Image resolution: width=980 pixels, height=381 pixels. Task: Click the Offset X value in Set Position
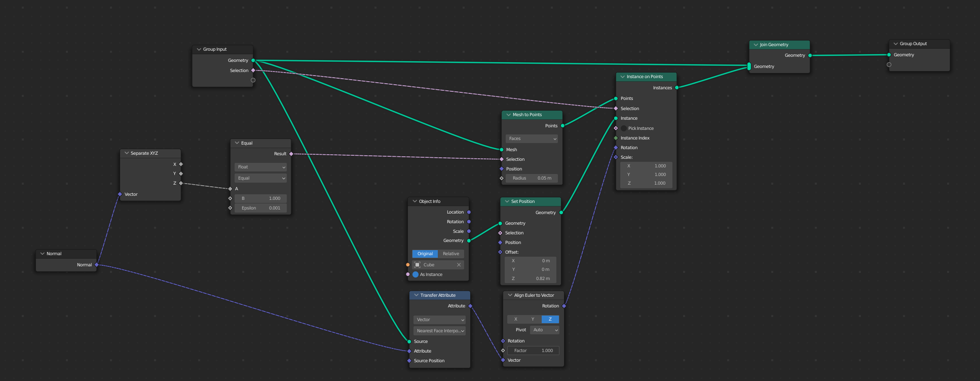531,261
